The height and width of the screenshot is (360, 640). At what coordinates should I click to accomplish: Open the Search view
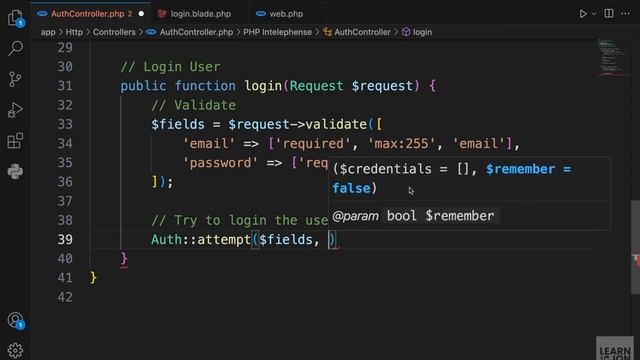(16, 48)
